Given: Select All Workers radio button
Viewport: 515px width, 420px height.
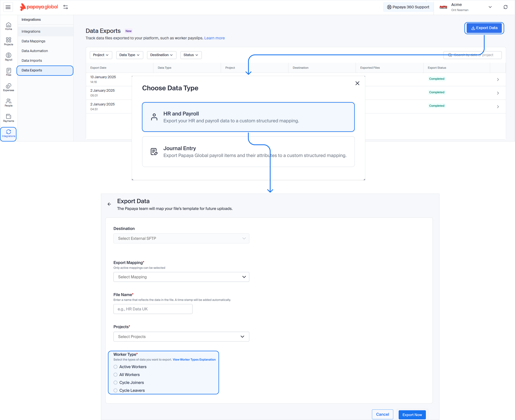Looking at the screenshot, I should (x=115, y=375).
